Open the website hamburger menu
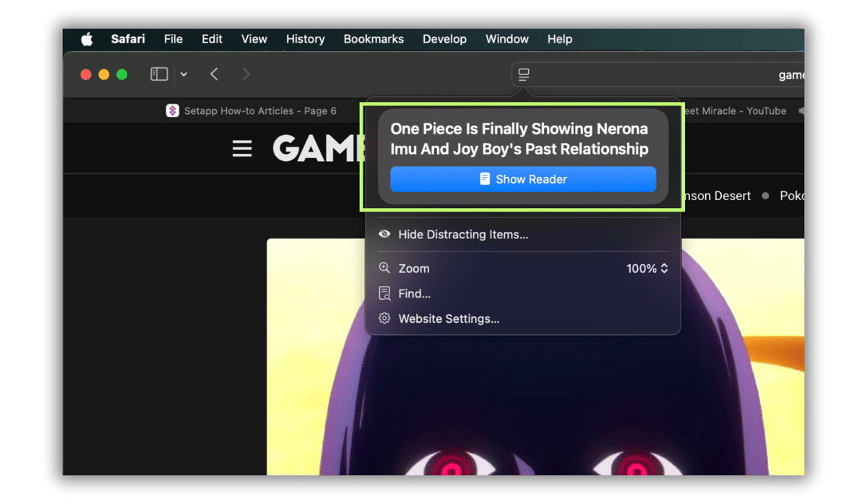 click(x=242, y=149)
